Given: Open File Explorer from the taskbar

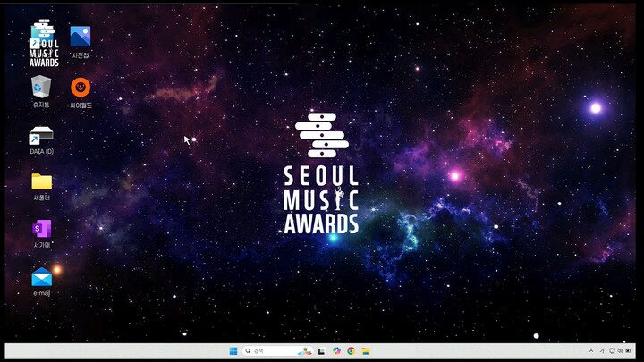Looking at the screenshot, I should [365, 351].
